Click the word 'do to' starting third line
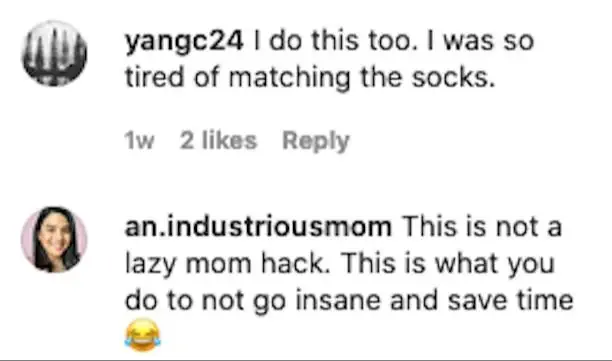This screenshot has height=361, width=612. [x=159, y=301]
